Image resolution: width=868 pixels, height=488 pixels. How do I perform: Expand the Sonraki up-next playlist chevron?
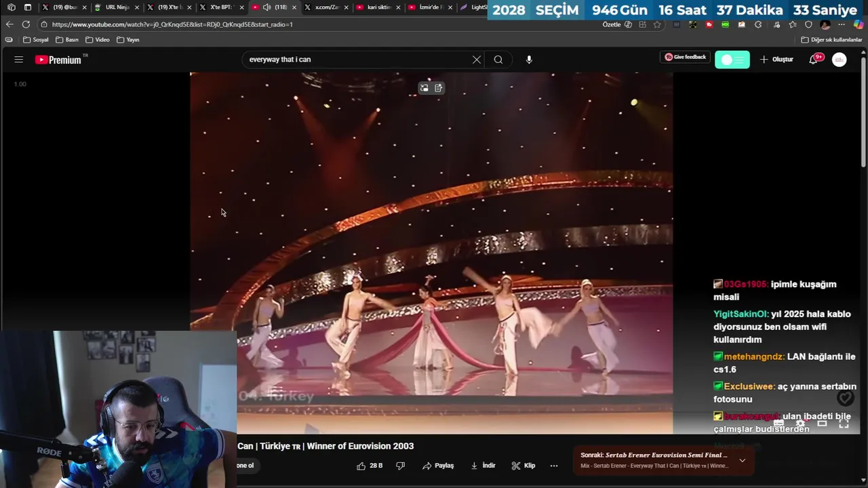743,460
